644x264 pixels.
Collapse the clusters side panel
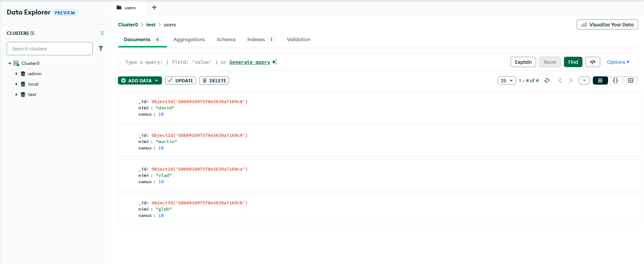click(x=102, y=33)
